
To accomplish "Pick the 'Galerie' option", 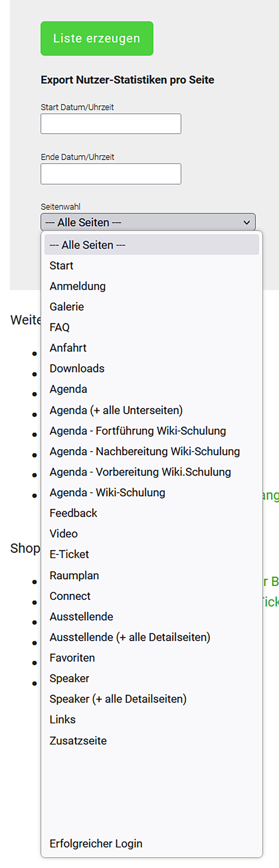I will [x=67, y=307].
